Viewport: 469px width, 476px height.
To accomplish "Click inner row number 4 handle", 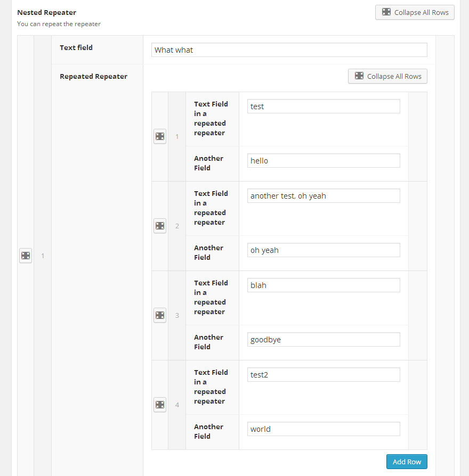I will [x=177, y=405].
